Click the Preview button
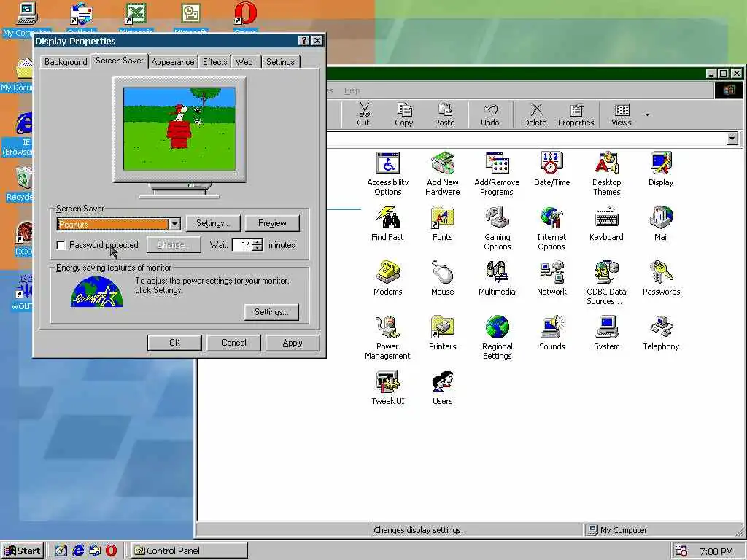This screenshot has width=747, height=560. click(272, 223)
